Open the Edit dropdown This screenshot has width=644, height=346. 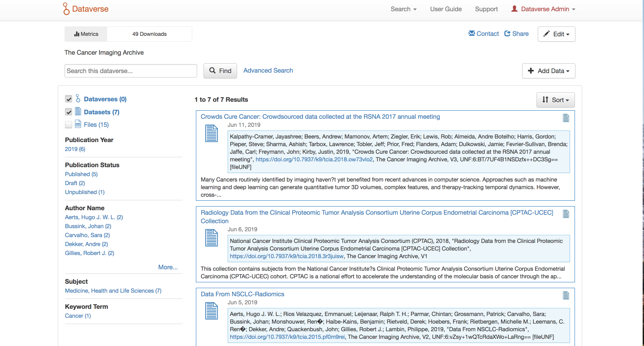[556, 34]
